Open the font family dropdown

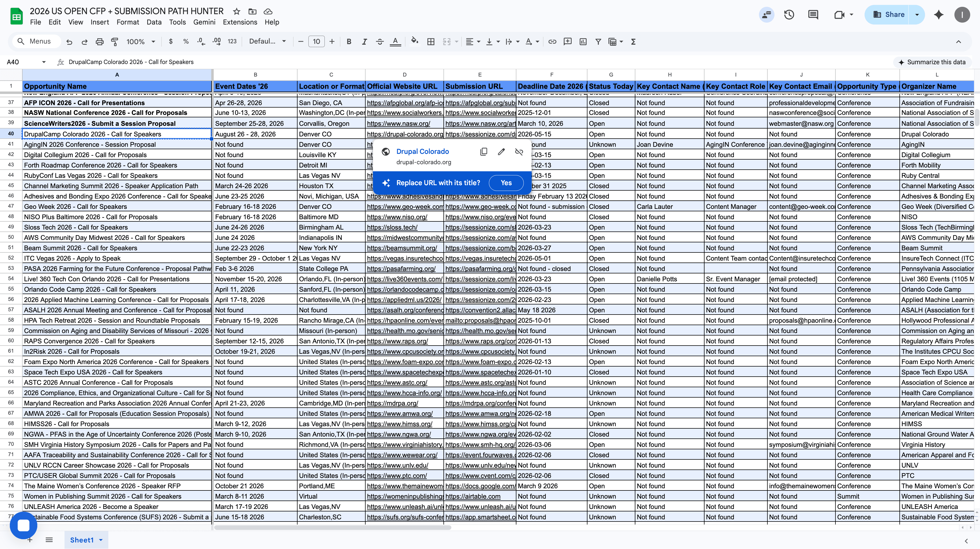click(x=267, y=41)
